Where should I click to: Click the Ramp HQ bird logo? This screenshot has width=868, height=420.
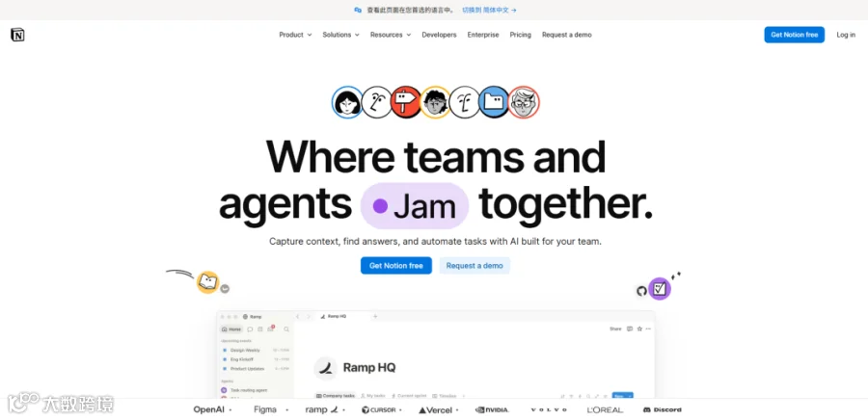[326, 368]
